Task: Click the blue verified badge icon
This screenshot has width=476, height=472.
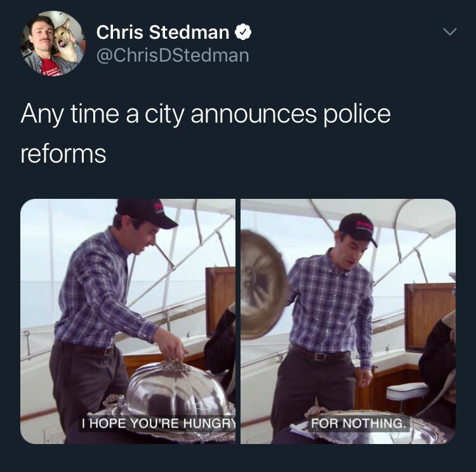Action: click(x=243, y=32)
